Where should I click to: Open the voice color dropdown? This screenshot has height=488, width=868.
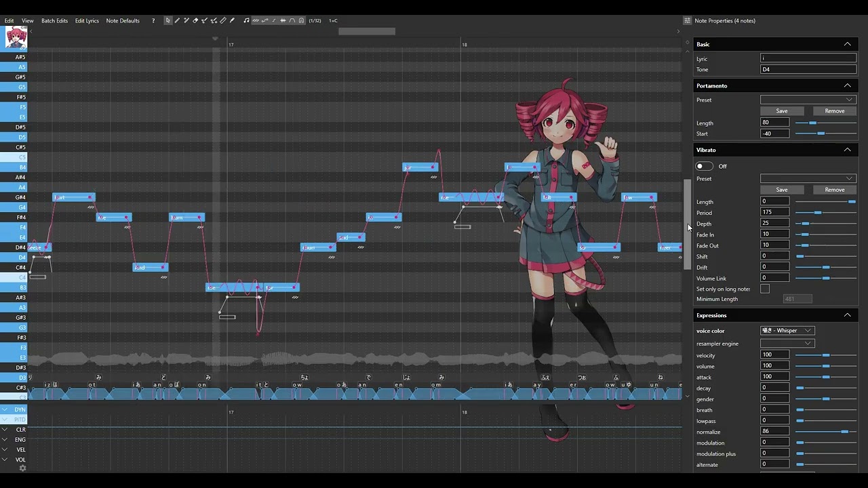787,331
